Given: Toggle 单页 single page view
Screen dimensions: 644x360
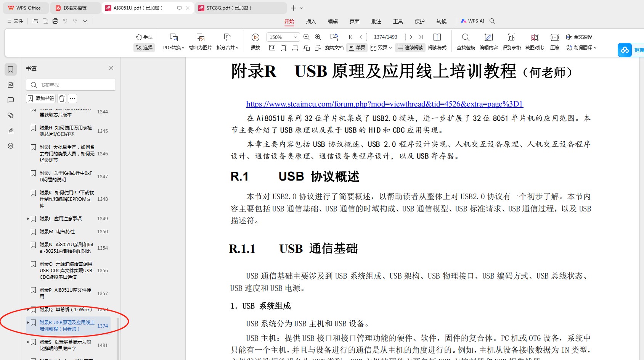Looking at the screenshot, I should 357,48.
